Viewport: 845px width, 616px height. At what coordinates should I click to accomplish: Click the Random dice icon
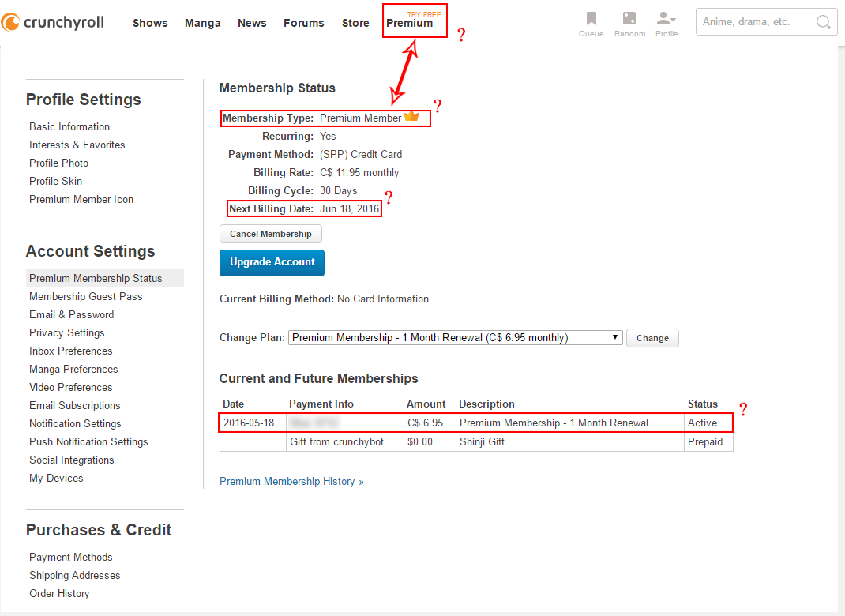629,18
